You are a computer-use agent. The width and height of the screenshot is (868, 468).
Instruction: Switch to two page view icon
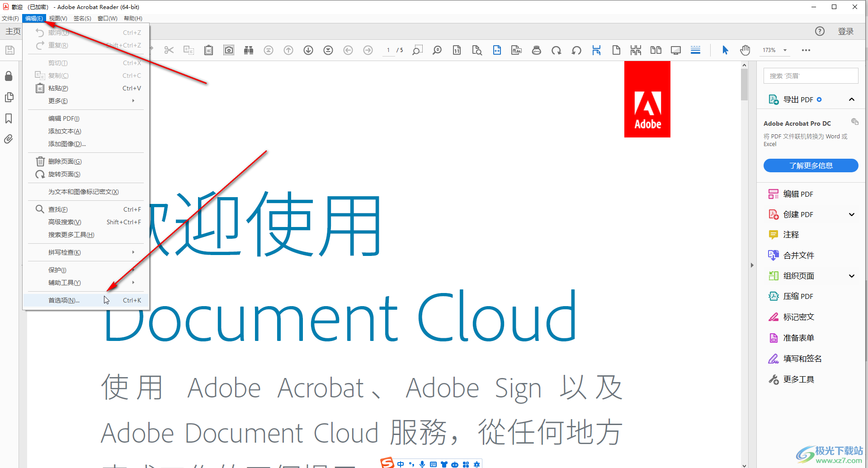click(656, 50)
